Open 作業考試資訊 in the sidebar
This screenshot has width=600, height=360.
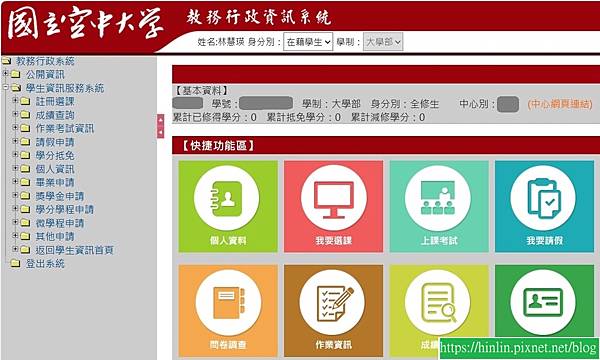point(65,128)
